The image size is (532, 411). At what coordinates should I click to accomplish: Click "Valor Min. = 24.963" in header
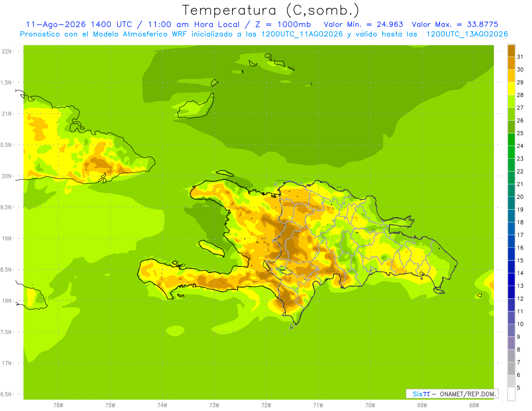[x=364, y=24]
